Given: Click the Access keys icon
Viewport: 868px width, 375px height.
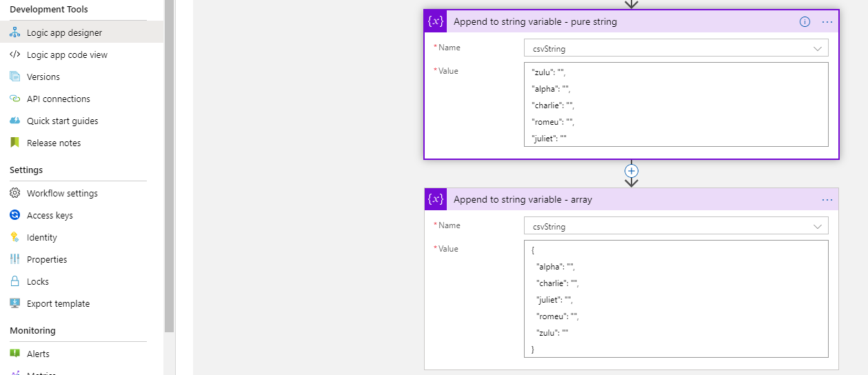Looking at the screenshot, I should click(x=14, y=215).
